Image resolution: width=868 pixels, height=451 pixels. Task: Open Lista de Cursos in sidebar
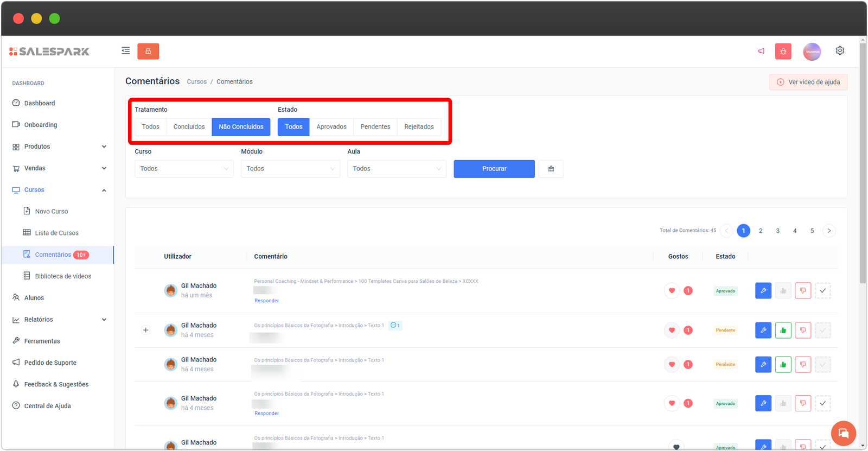click(x=56, y=233)
